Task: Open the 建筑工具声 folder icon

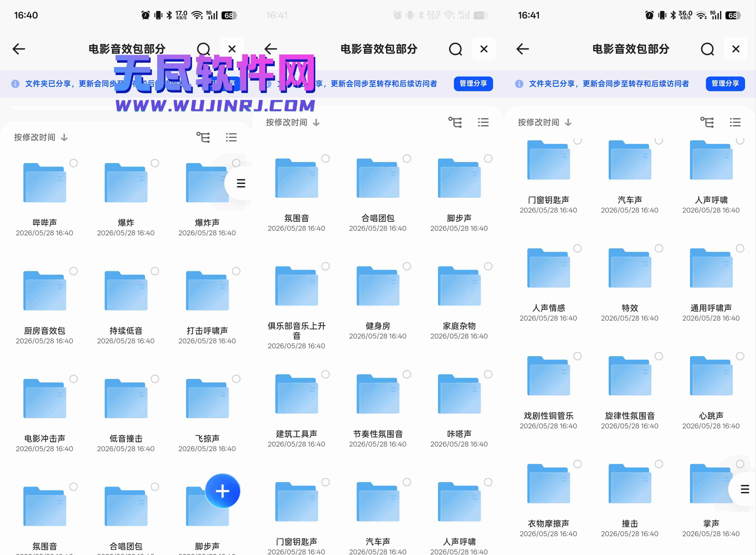Action: coord(297,394)
